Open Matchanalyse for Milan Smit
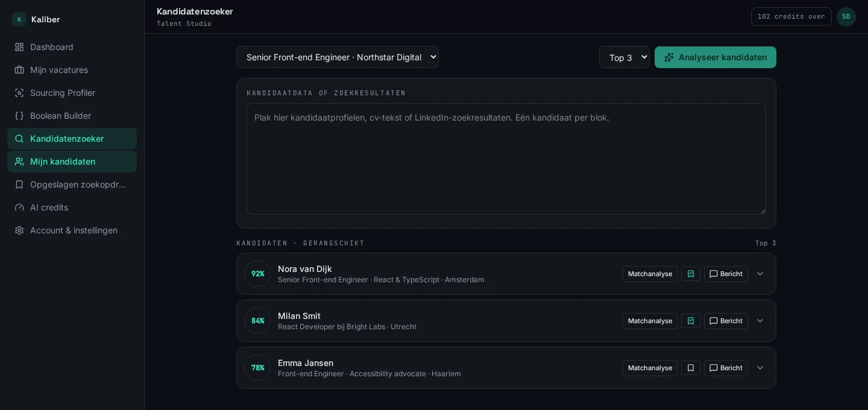 [x=650, y=321]
